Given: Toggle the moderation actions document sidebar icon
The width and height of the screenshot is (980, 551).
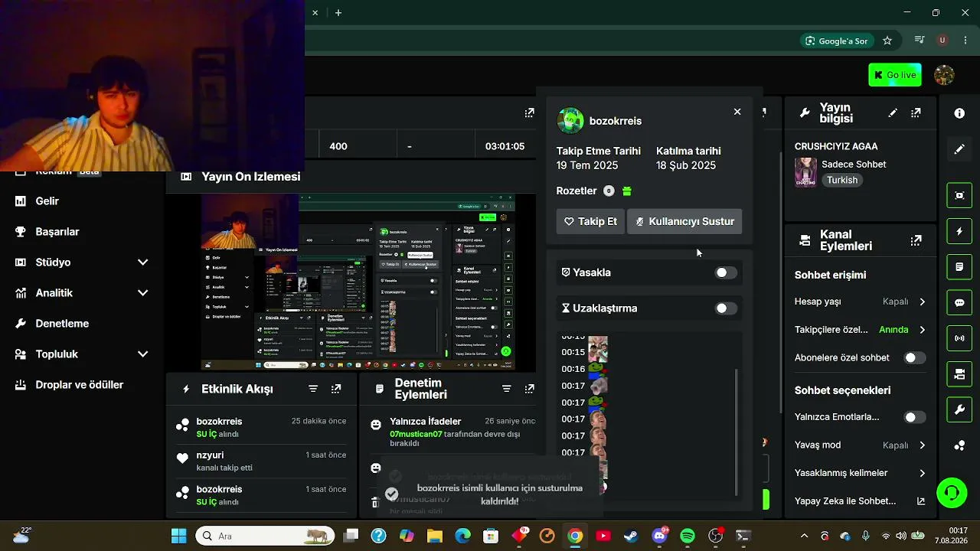Looking at the screenshot, I should 959,267.
